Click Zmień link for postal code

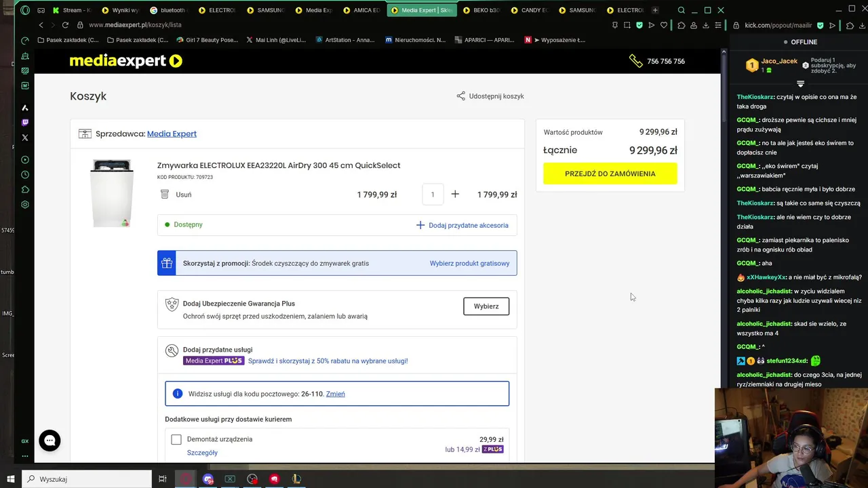click(336, 394)
